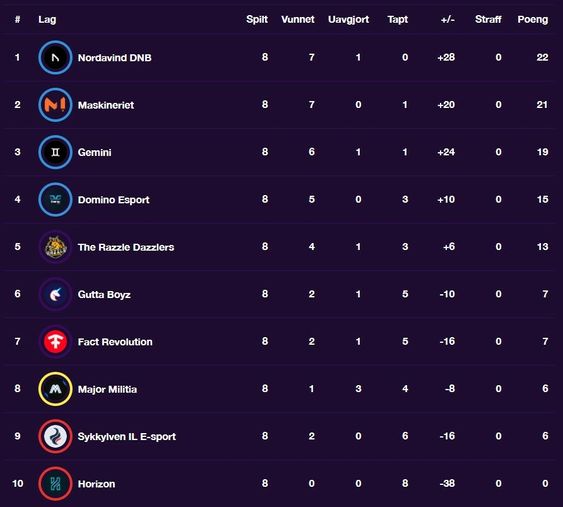Click the Gutta Boyz unicorn logo
Screen dimensions: 563x507
tap(55, 294)
